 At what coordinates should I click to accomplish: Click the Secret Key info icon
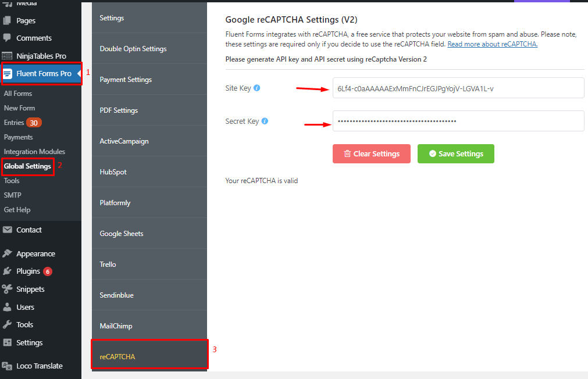[265, 121]
